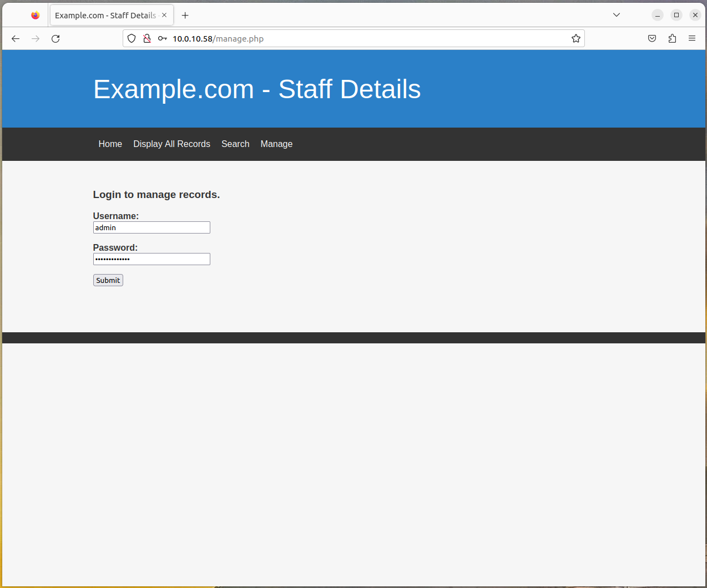Open the Manage page link
This screenshot has width=707, height=588.
coord(276,144)
